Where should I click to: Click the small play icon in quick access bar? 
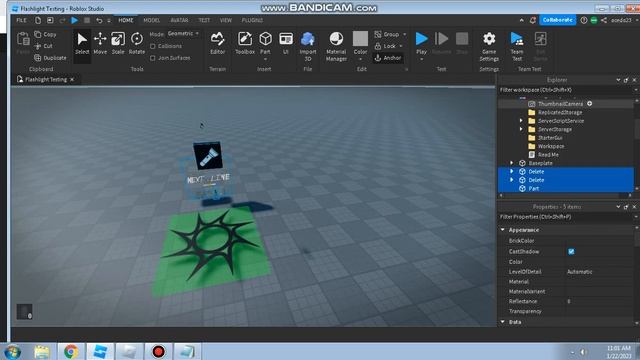[x=74, y=20]
